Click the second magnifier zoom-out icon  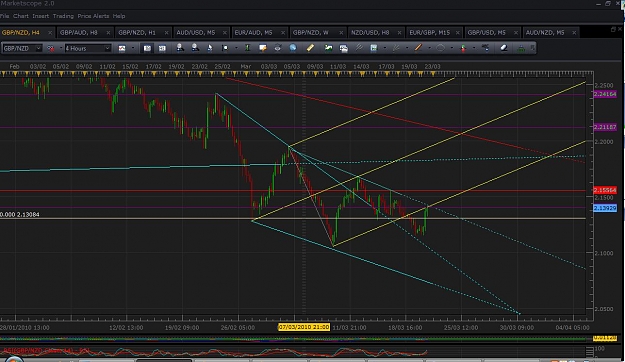[195, 48]
